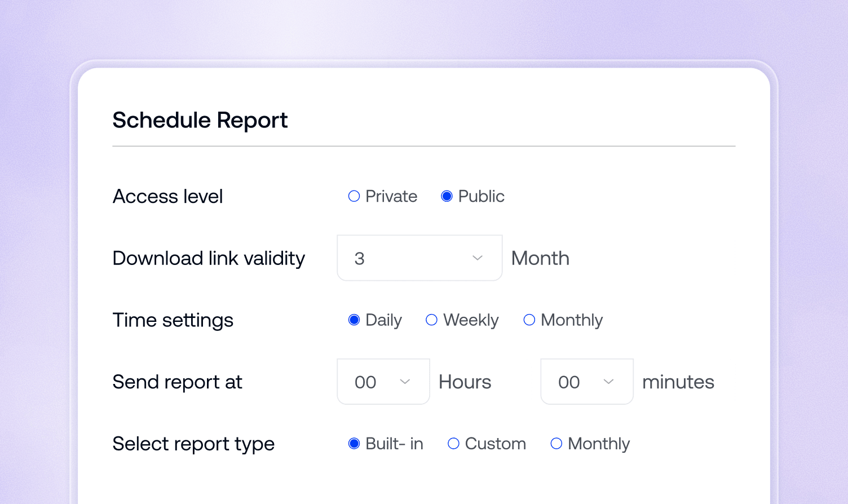Click the Send report at label
The width and height of the screenshot is (848, 504).
coord(178,382)
